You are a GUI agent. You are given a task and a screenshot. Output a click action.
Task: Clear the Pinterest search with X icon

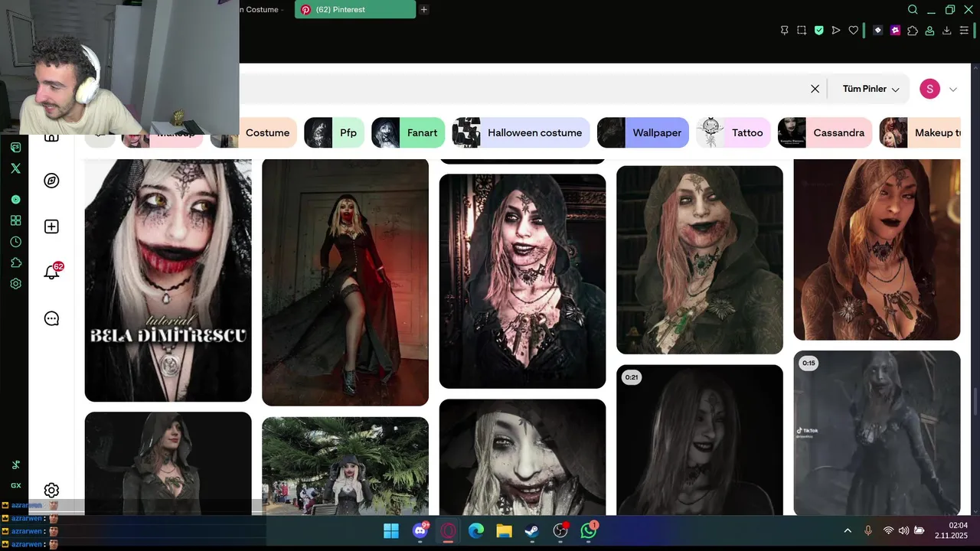click(815, 89)
